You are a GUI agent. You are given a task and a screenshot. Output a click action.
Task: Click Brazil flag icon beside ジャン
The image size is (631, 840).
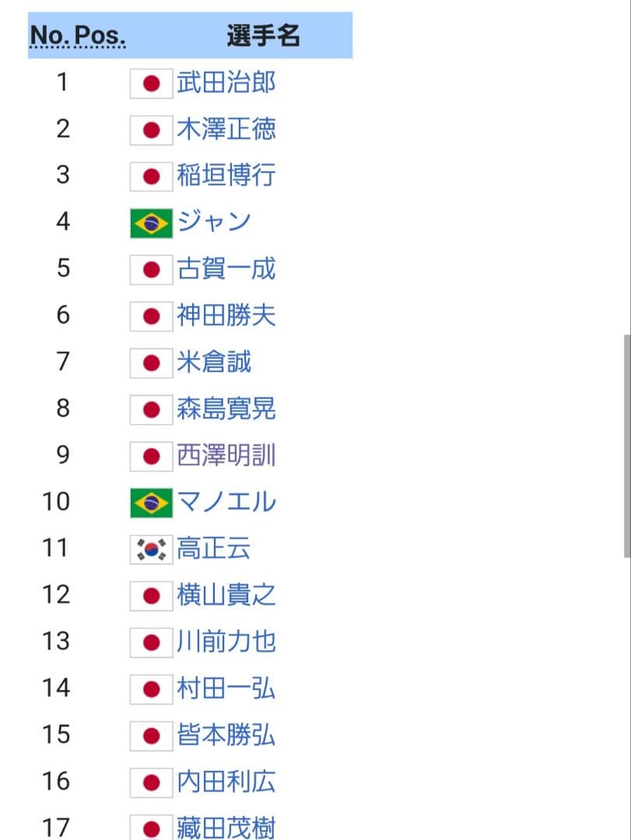pyautogui.click(x=151, y=223)
